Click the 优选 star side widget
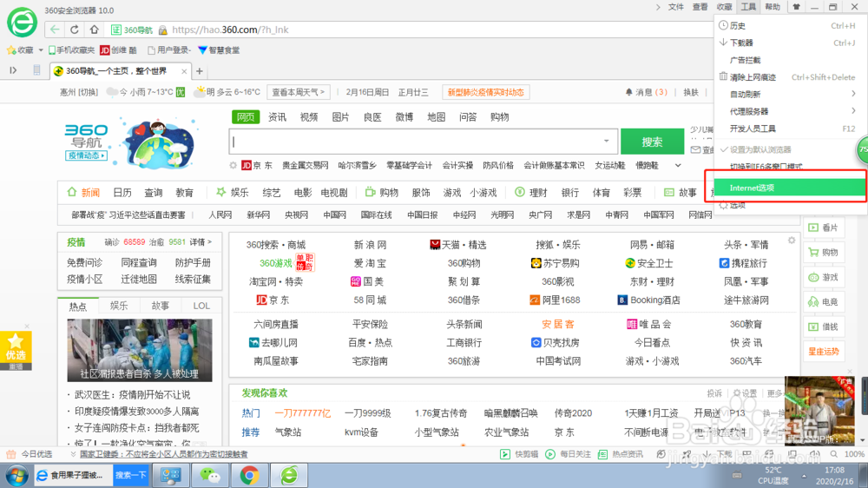868x488 pixels. pos(16,347)
